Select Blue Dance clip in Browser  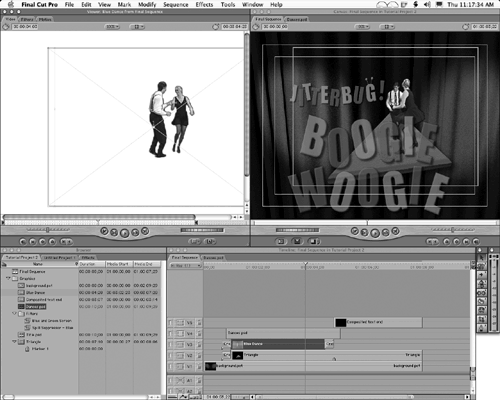coord(35,293)
